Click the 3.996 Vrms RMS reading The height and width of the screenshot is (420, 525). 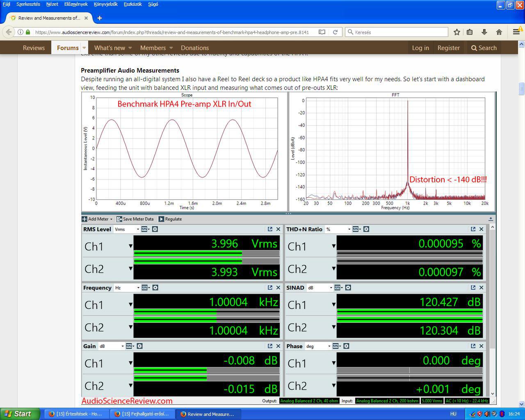[x=244, y=244]
